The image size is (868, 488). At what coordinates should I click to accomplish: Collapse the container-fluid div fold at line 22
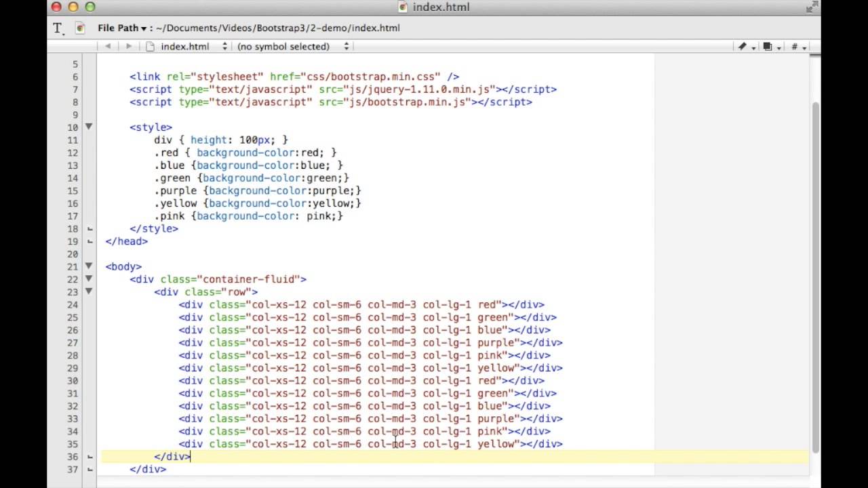[89, 279]
